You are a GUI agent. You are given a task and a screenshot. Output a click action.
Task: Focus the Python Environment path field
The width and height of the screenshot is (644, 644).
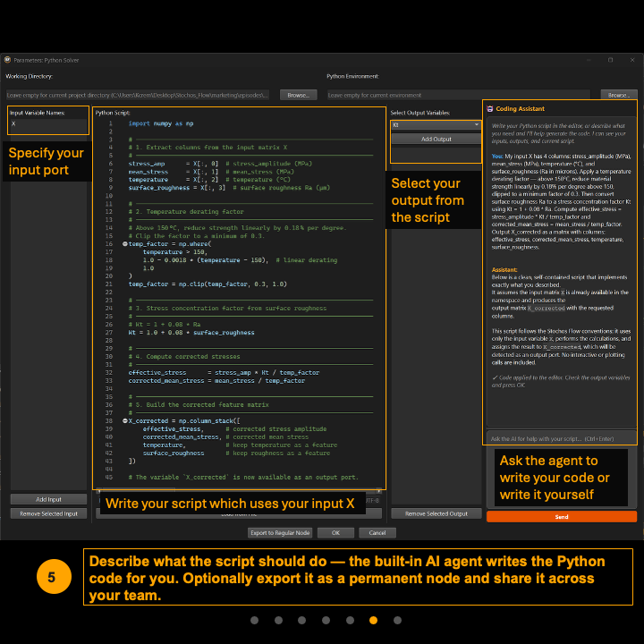462,95
